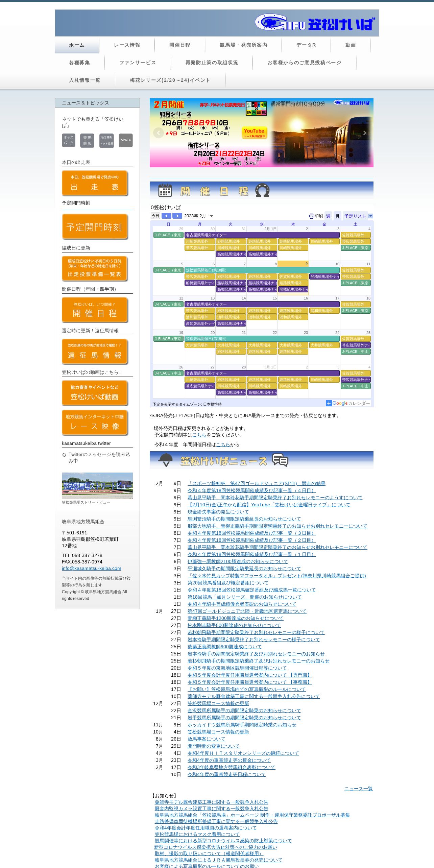The width and height of the screenshot is (434, 868).
Task: Select the ホーム menu item
Action: [x=77, y=45]
